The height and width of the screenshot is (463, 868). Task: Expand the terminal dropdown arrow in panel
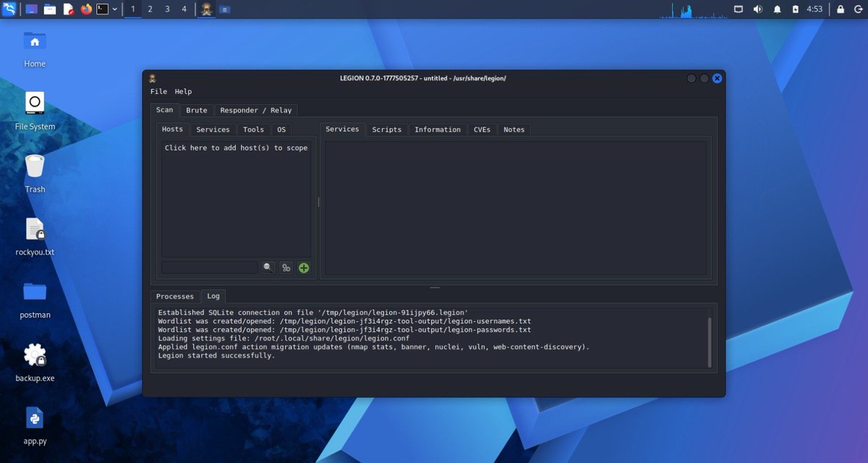pyautogui.click(x=114, y=9)
